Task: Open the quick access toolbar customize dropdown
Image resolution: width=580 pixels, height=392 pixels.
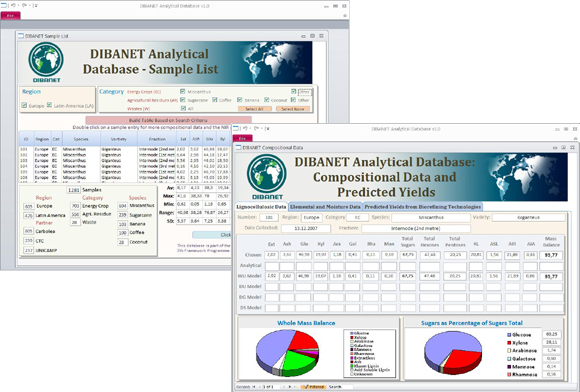Action: click(x=36, y=6)
